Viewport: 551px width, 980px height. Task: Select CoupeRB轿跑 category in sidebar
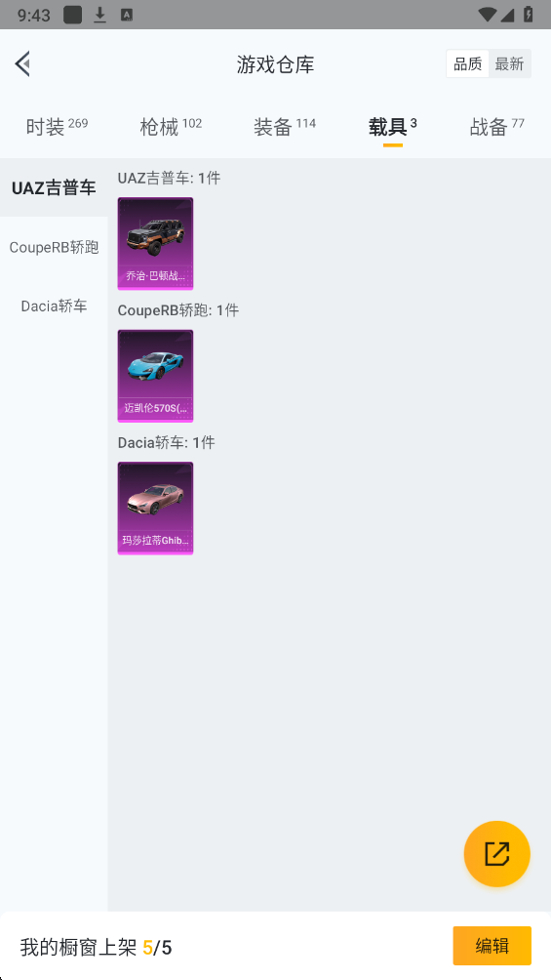pyautogui.click(x=54, y=247)
